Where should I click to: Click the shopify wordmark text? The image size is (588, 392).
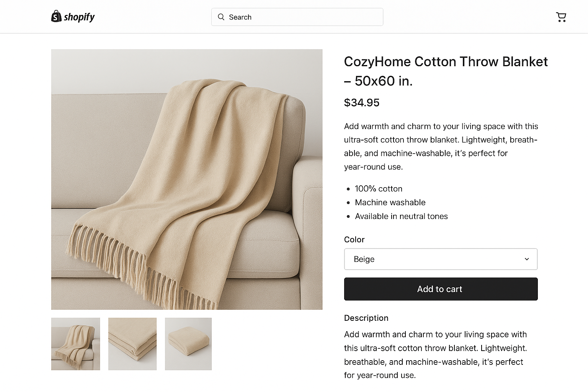pos(79,17)
